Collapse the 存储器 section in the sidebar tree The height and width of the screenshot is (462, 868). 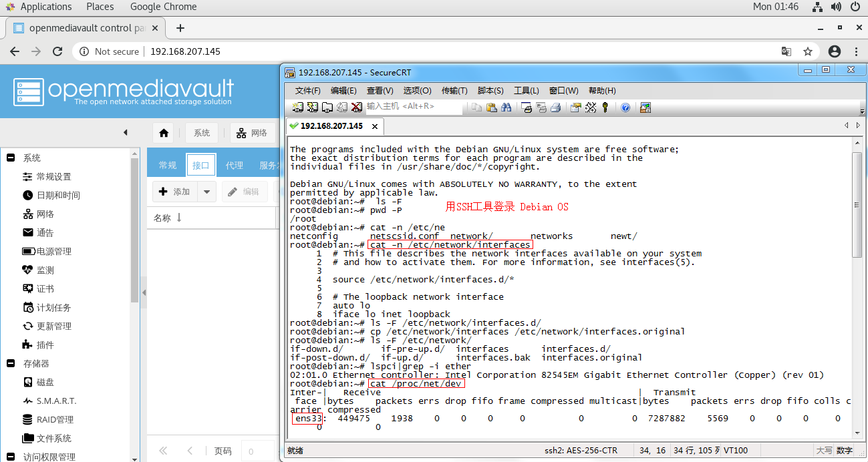pyautogui.click(x=10, y=364)
